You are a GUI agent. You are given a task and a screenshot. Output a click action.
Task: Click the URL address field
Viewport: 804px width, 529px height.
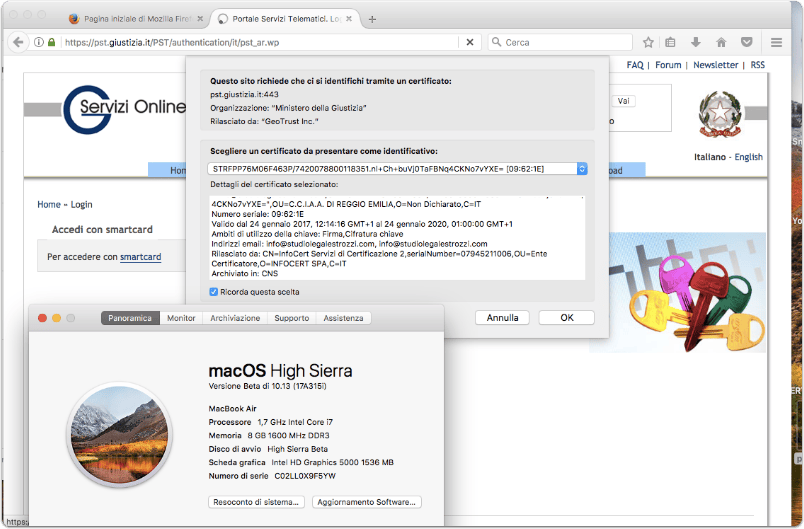(x=259, y=42)
